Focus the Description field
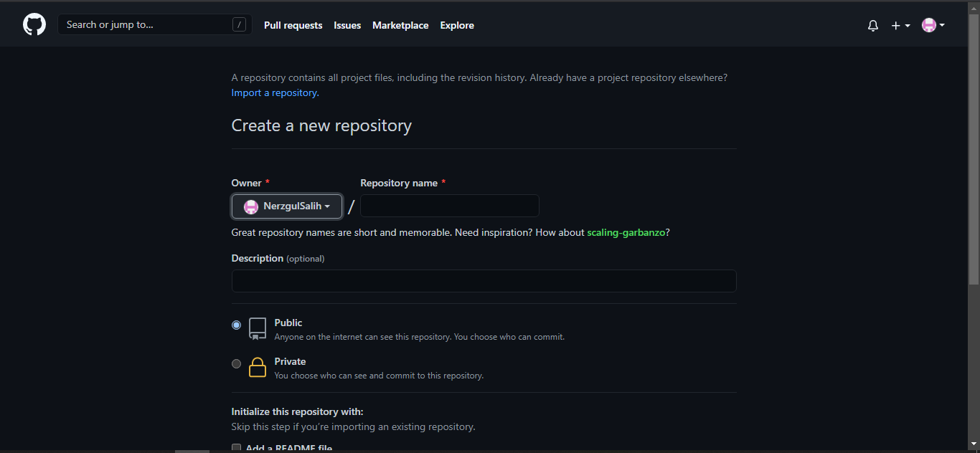The image size is (980, 453). pos(484,281)
